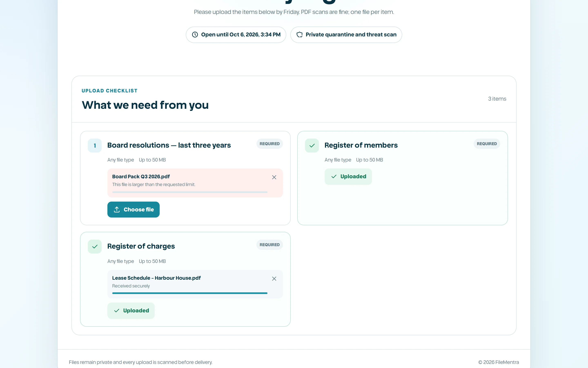Click the UPLOAD CHECKLIST label

[110, 91]
